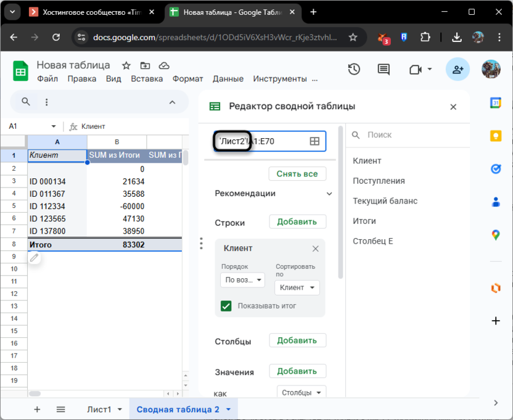Click the Поиск field search box

(407, 134)
